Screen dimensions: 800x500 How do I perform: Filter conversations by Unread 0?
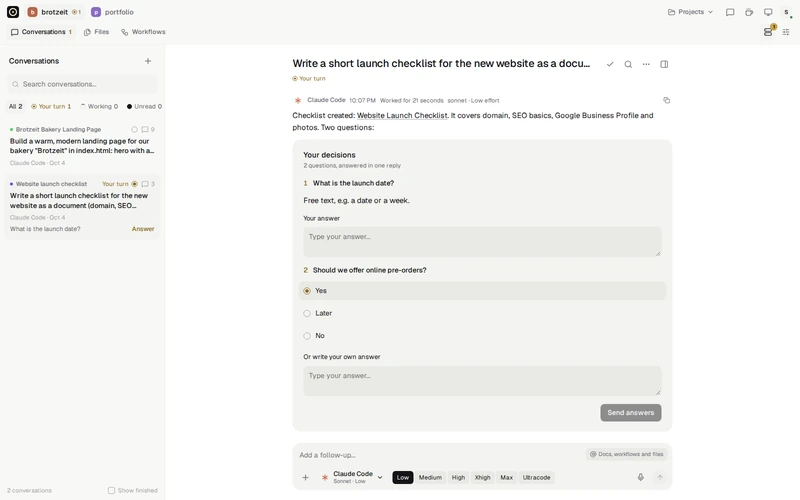point(144,107)
